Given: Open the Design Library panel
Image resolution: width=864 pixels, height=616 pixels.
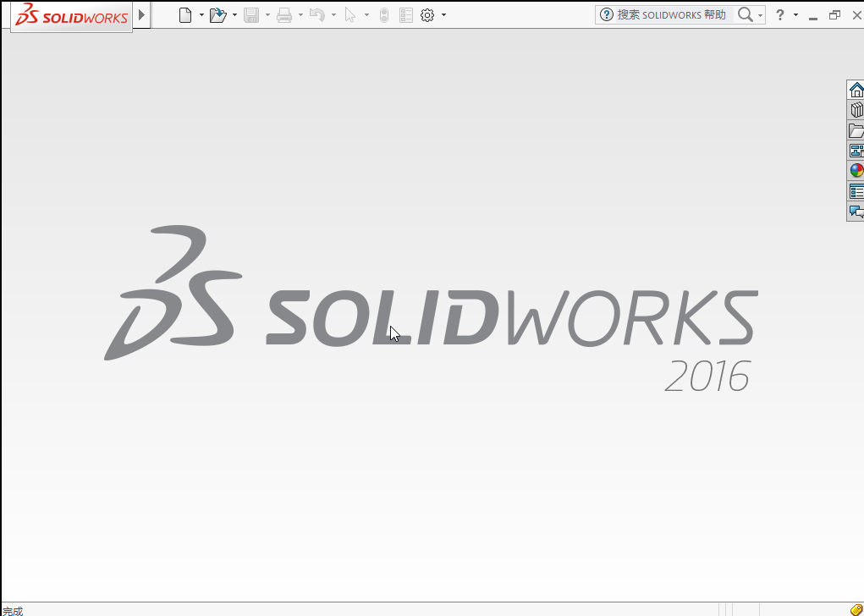Looking at the screenshot, I should coord(856,108).
